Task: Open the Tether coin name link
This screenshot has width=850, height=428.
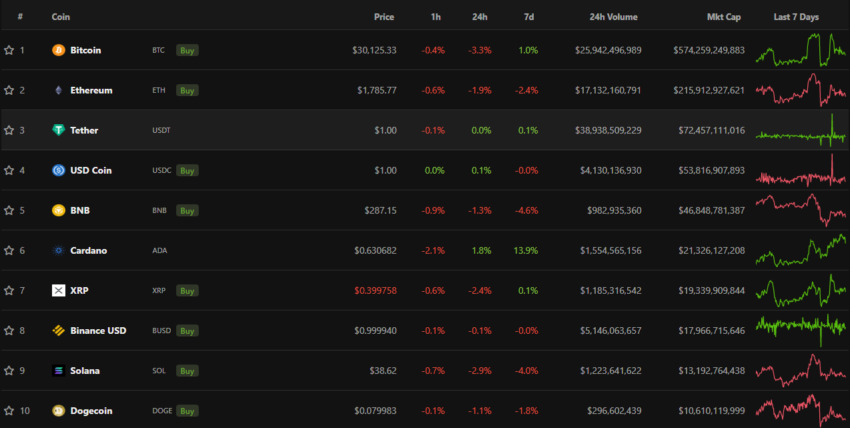Action: point(84,131)
